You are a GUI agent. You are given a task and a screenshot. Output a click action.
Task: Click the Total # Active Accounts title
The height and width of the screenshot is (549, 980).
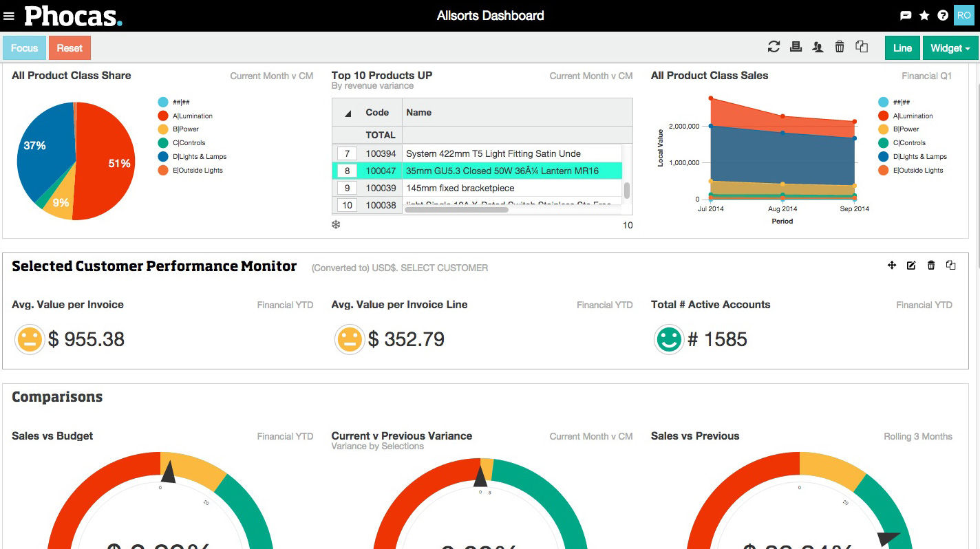[x=711, y=305]
